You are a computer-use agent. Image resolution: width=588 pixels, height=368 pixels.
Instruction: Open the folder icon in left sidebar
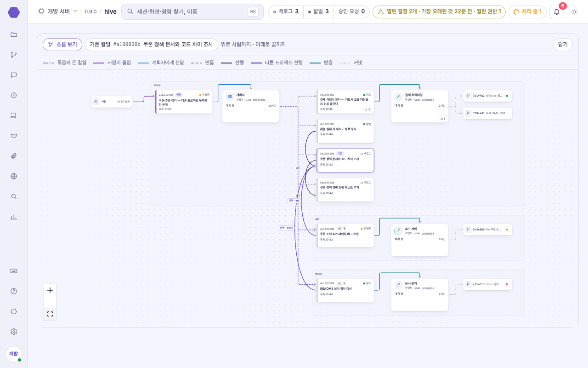[14, 34]
